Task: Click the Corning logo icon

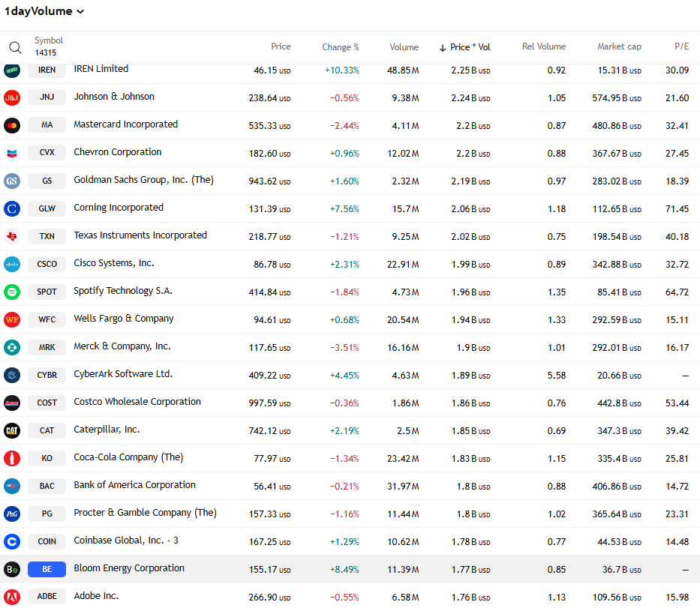Action: pos(12,208)
